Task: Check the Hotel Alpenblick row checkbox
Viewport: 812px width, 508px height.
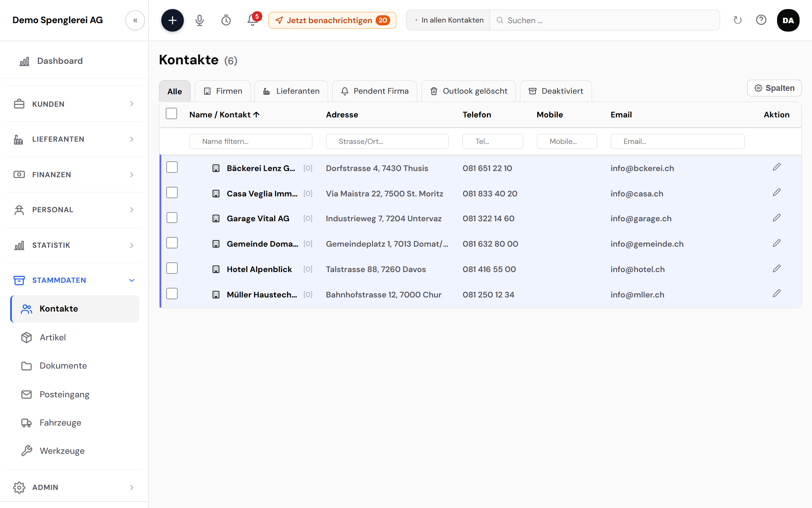Action: [x=172, y=268]
